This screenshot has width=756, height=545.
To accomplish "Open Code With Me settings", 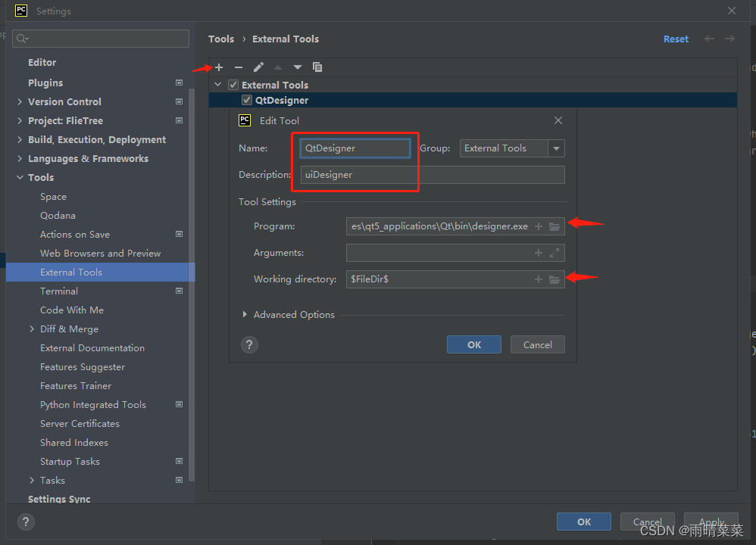I will pyautogui.click(x=72, y=310).
